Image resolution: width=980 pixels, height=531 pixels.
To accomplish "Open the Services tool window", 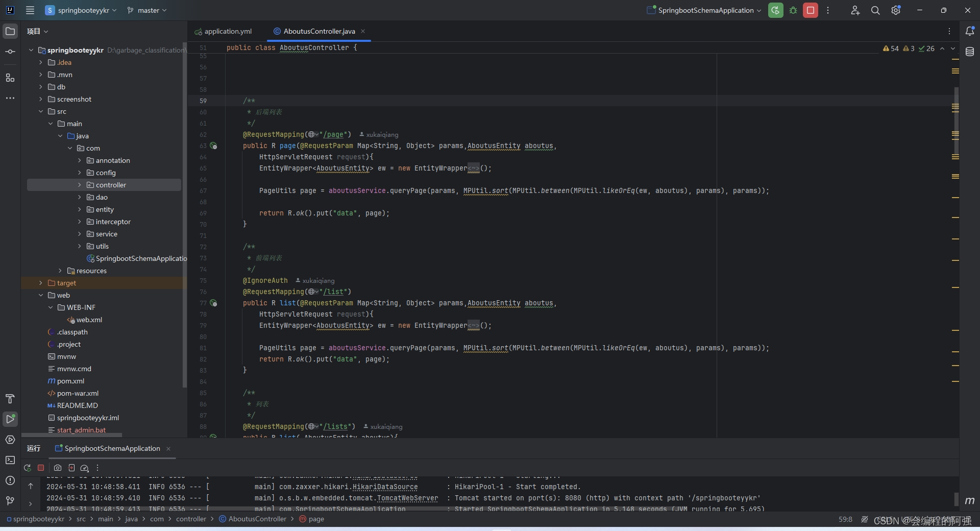I will (10, 440).
